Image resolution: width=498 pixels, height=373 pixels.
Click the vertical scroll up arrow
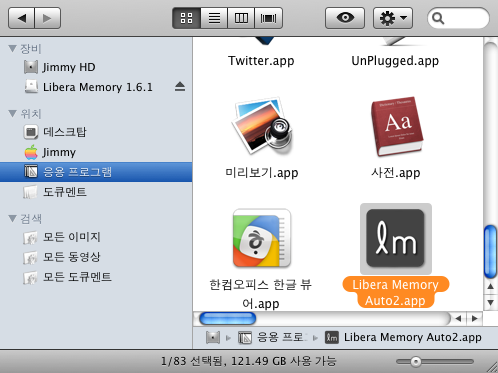coord(490,286)
